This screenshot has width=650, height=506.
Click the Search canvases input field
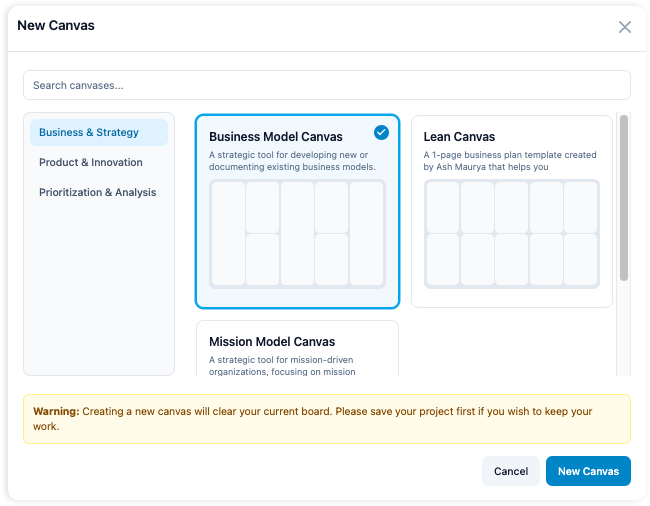pos(326,85)
